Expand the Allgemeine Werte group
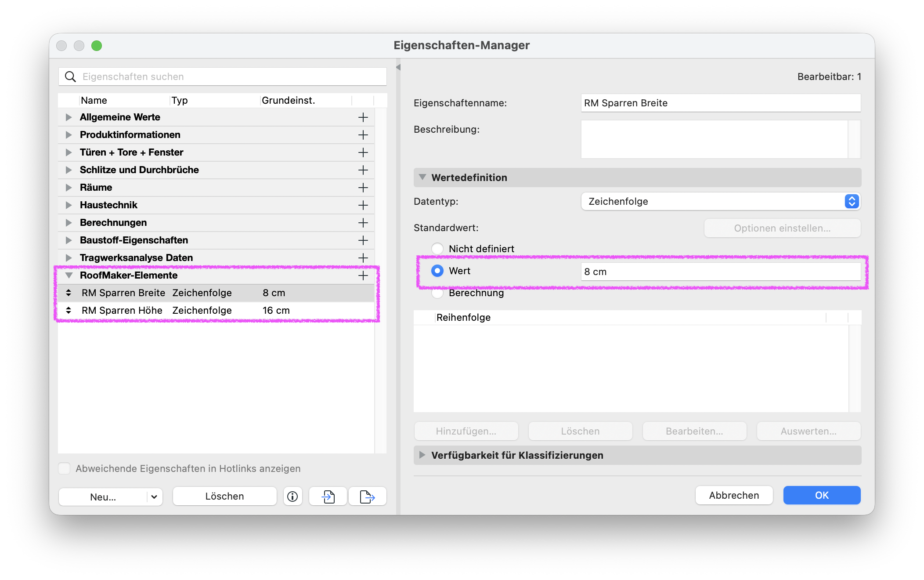 pyautogui.click(x=69, y=117)
